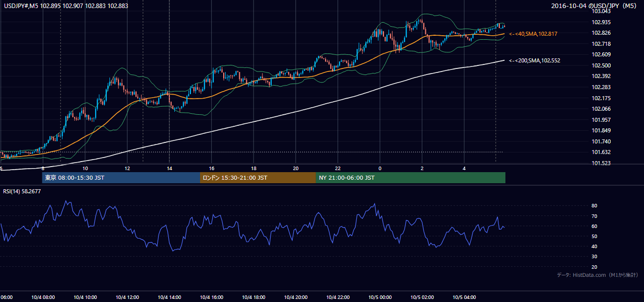This screenshot has height=302, width=644.
Task: Click the 10/5 04:00 time axis label
Action: click(464, 297)
